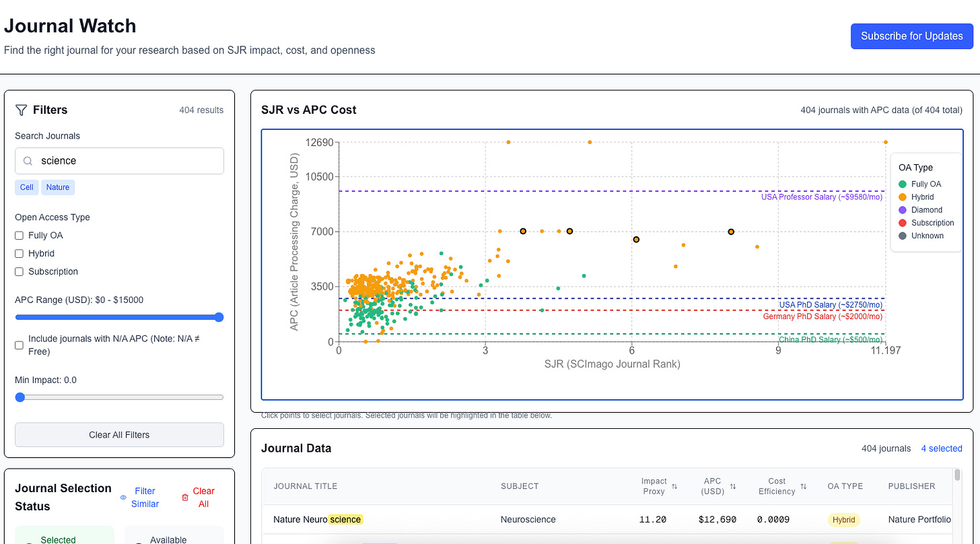Screen dimensions: 980x544
Task: Toggle Hybrid in chart legend
Action: pyautogui.click(x=916, y=197)
